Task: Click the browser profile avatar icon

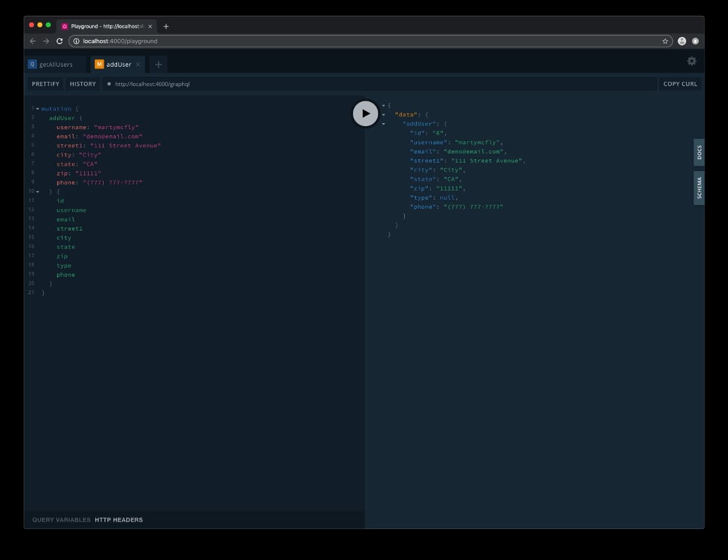Action: pos(681,41)
